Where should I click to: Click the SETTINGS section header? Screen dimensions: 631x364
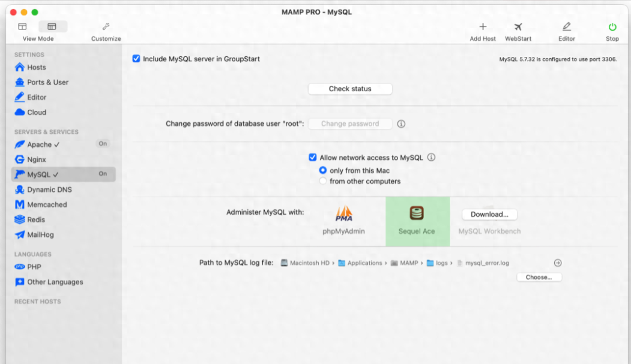[29, 55]
